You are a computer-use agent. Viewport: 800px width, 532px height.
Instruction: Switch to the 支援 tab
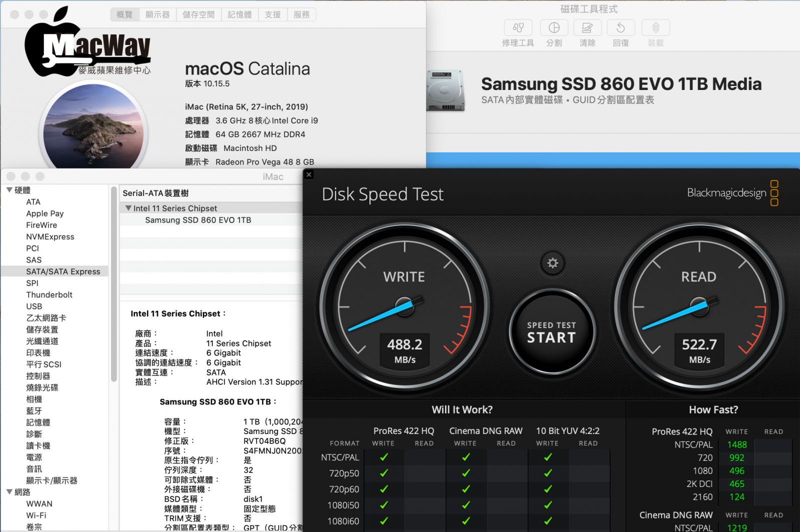pyautogui.click(x=272, y=14)
